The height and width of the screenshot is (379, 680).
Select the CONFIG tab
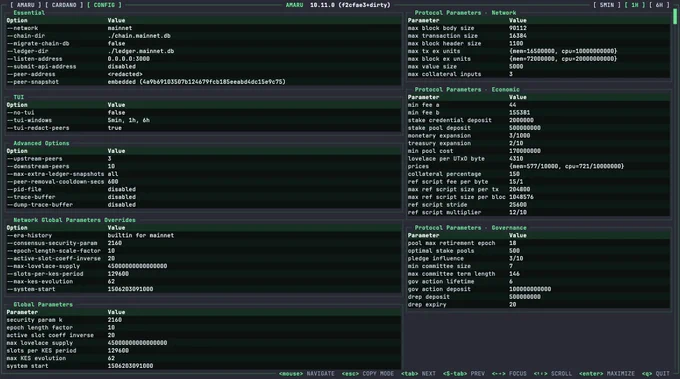[x=105, y=5]
